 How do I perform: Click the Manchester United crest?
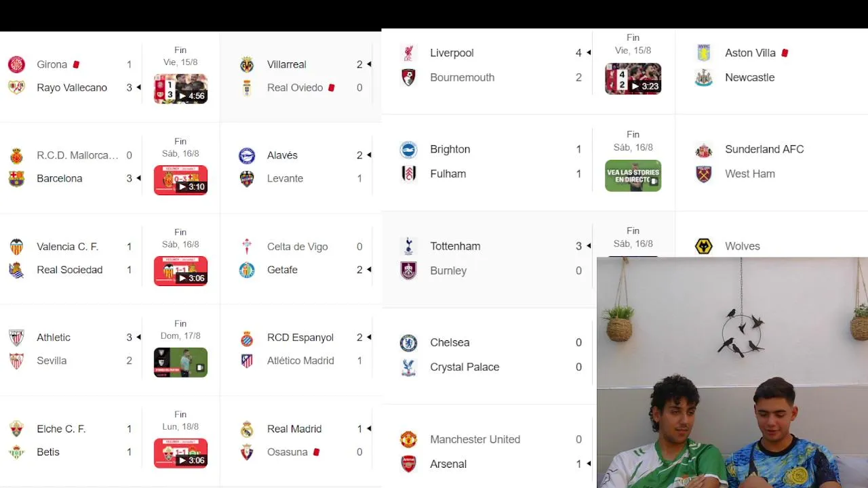[408, 439]
